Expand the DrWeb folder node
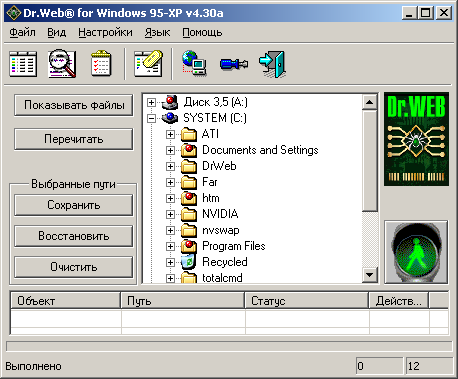The height and width of the screenshot is (379, 458). point(170,166)
